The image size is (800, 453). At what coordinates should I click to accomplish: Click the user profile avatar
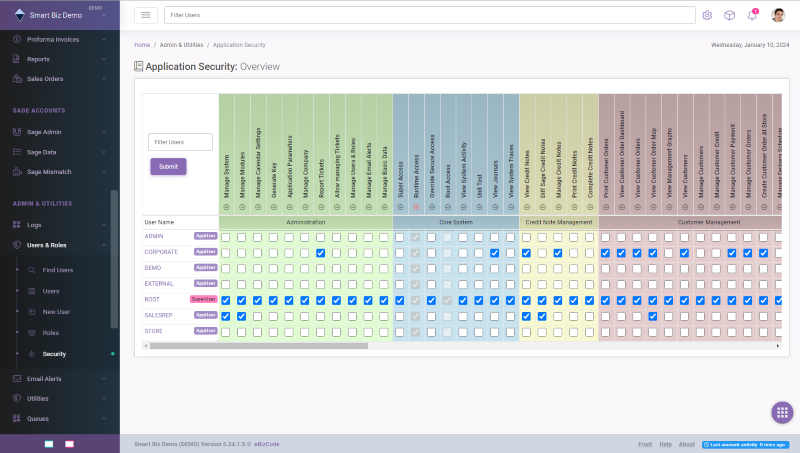(778, 15)
